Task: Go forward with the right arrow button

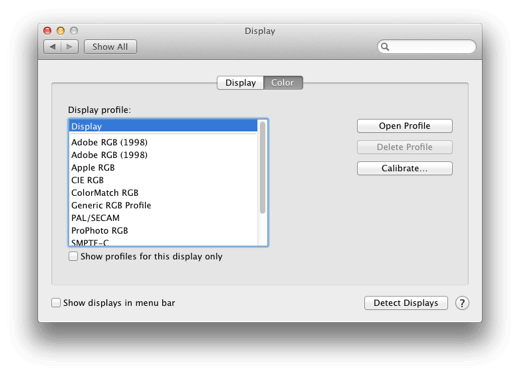Action: point(70,47)
